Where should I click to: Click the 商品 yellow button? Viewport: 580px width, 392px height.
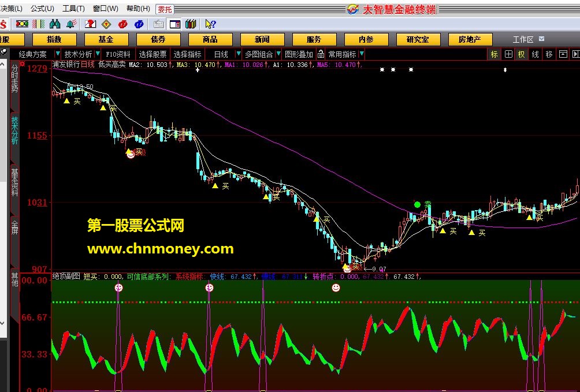[210, 40]
